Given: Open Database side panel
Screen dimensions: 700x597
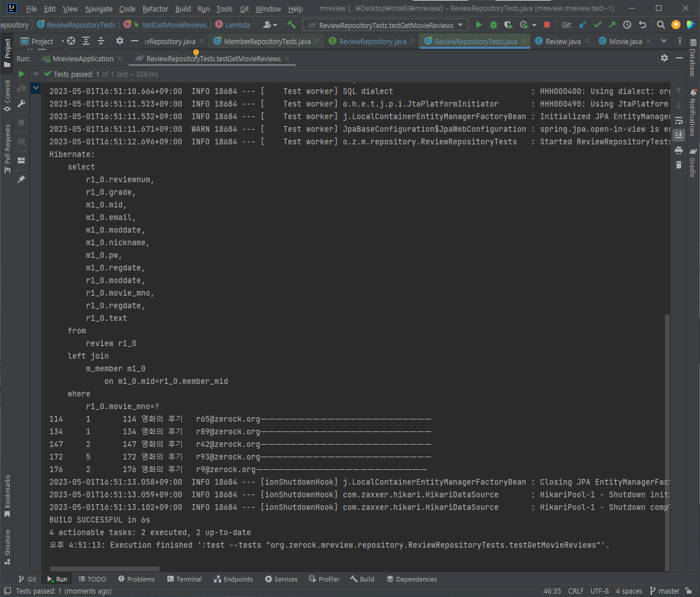Looking at the screenshot, I should click(x=693, y=58).
